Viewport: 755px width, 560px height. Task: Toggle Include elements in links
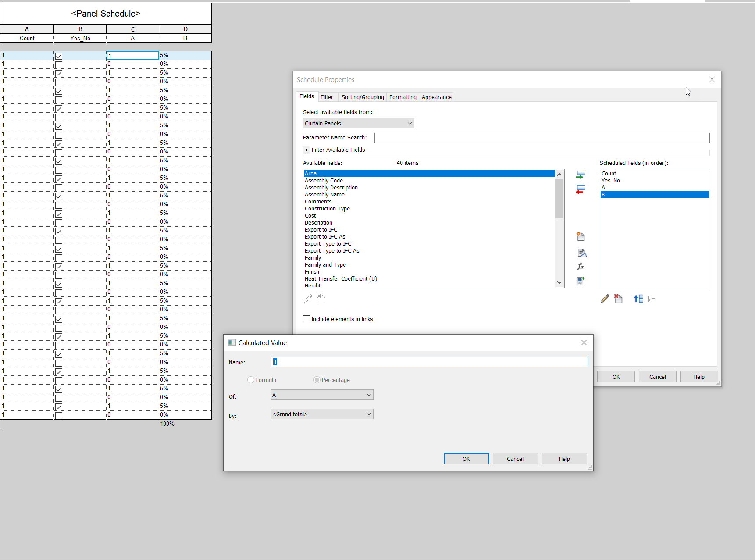click(306, 318)
